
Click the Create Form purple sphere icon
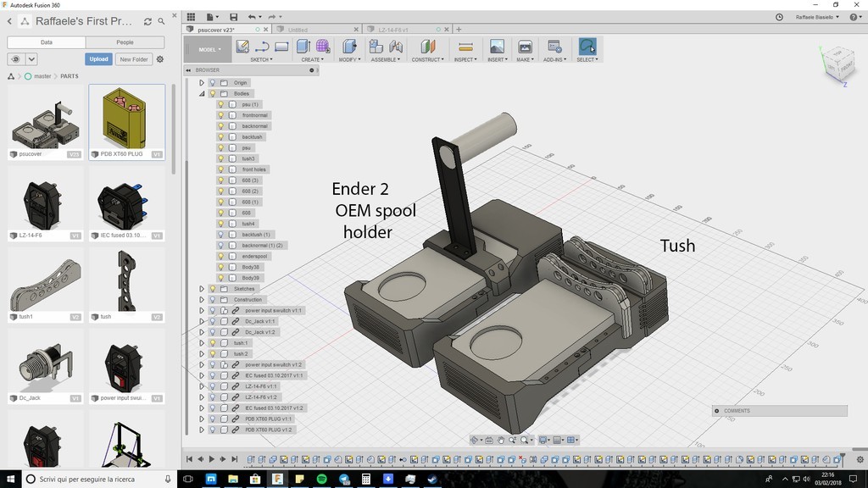323,47
